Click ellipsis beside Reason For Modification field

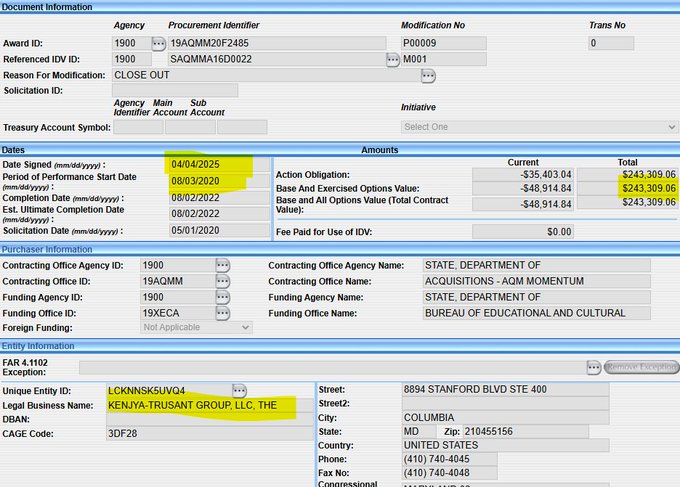[428, 76]
